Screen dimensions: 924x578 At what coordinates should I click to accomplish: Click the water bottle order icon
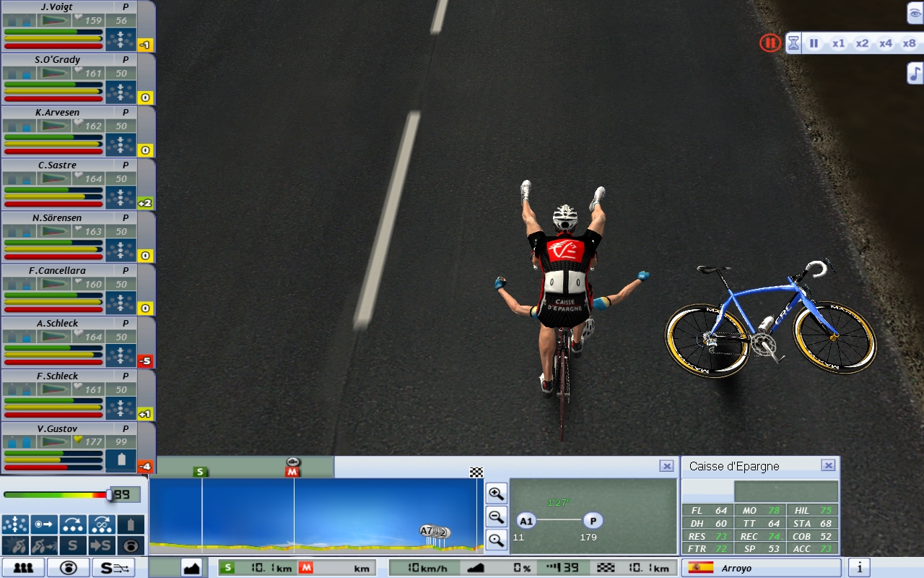(x=131, y=525)
